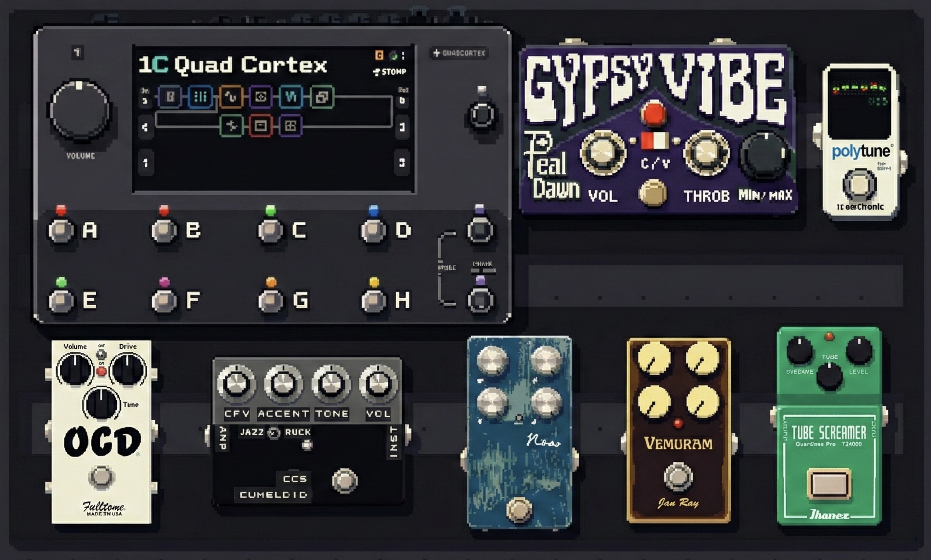Click the green arrows block on lower row
This screenshot has width=931, height=560.
(231, 126)
